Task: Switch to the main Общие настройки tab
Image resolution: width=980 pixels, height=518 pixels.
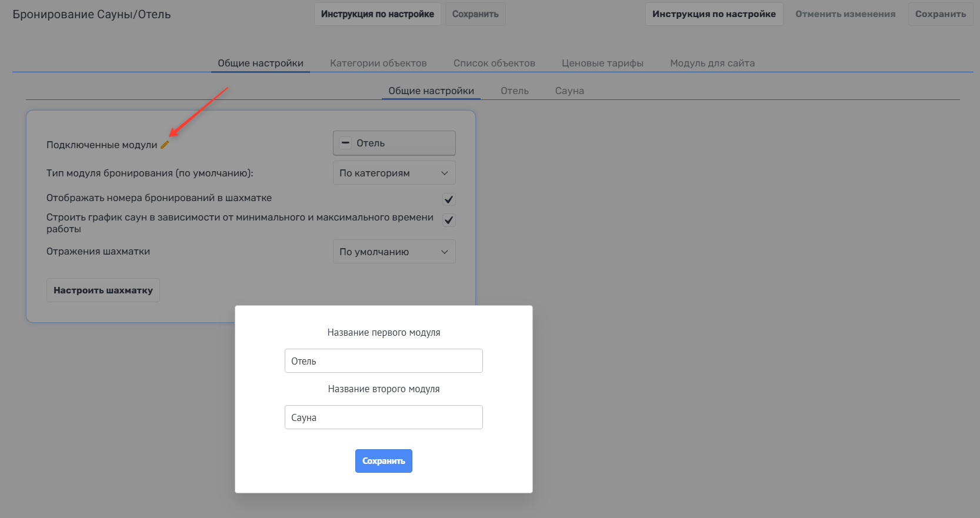Action: tap(261, 63)
